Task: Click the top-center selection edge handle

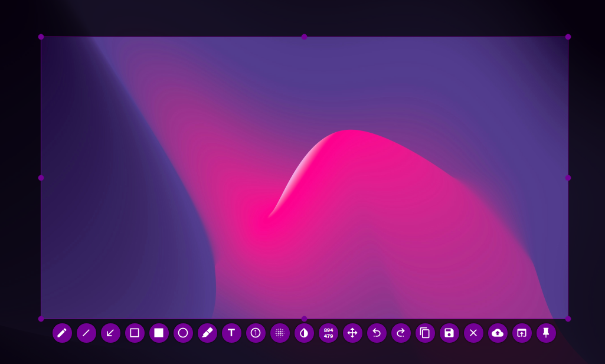Action: click(305, 37)
